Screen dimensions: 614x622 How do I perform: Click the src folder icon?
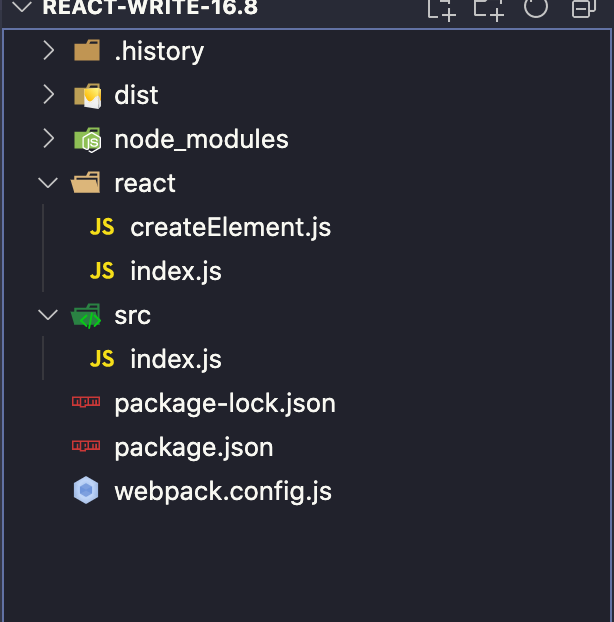click(87, 316)
